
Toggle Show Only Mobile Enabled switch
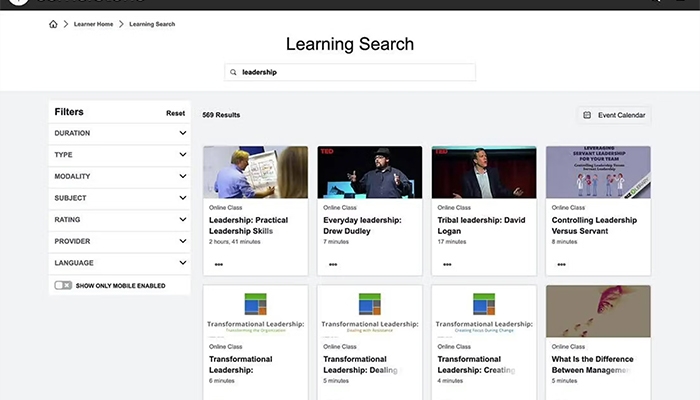[x=63, y=285]
